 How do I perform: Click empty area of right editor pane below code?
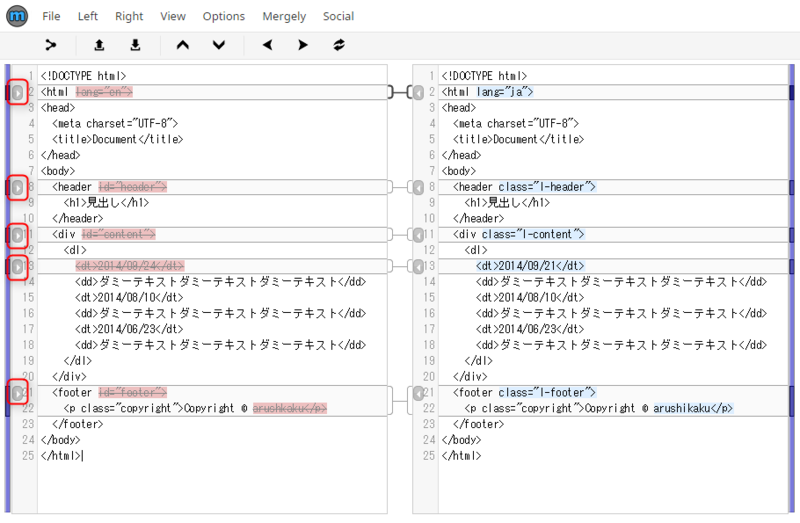612,487
